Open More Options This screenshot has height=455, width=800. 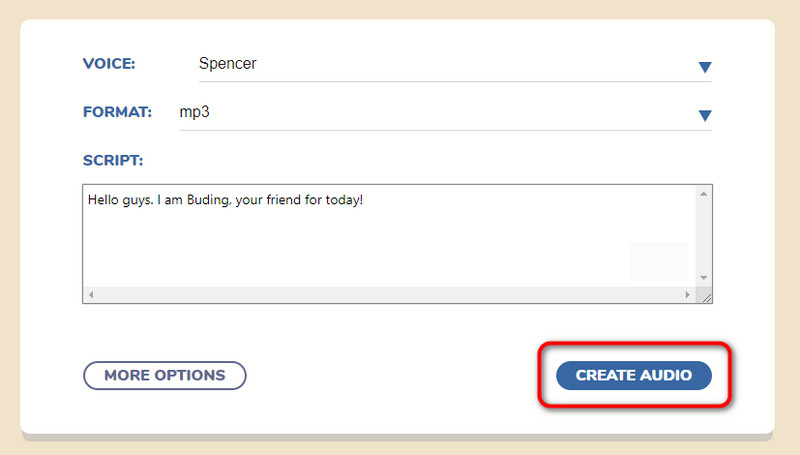pyautogui.click(x=164, y=376)
